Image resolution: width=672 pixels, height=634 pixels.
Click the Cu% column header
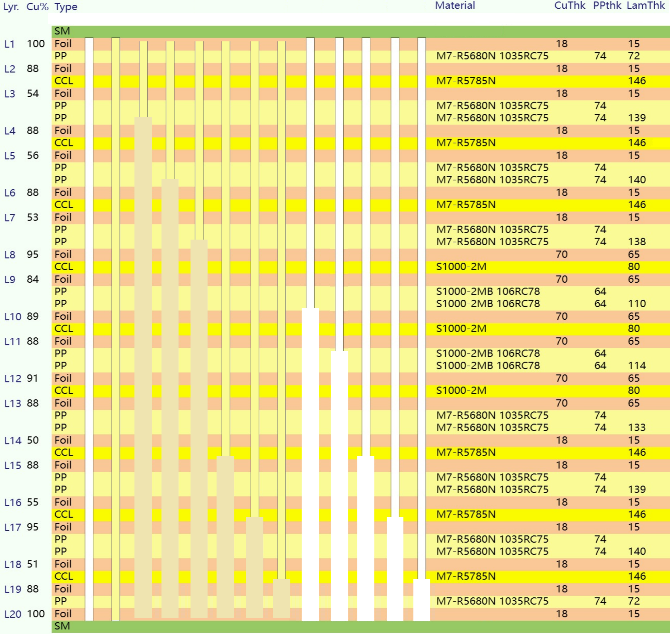pos(37,7)
